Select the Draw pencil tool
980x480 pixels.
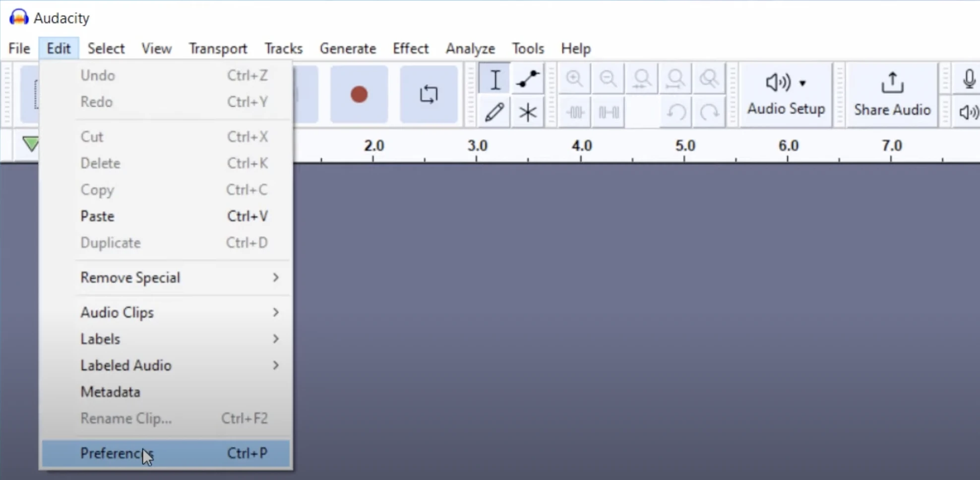click(x=494, y=113)
